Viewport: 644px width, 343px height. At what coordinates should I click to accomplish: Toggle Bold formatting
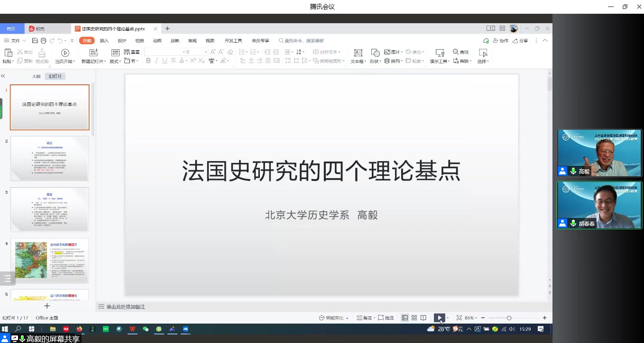tap(148, 61)
